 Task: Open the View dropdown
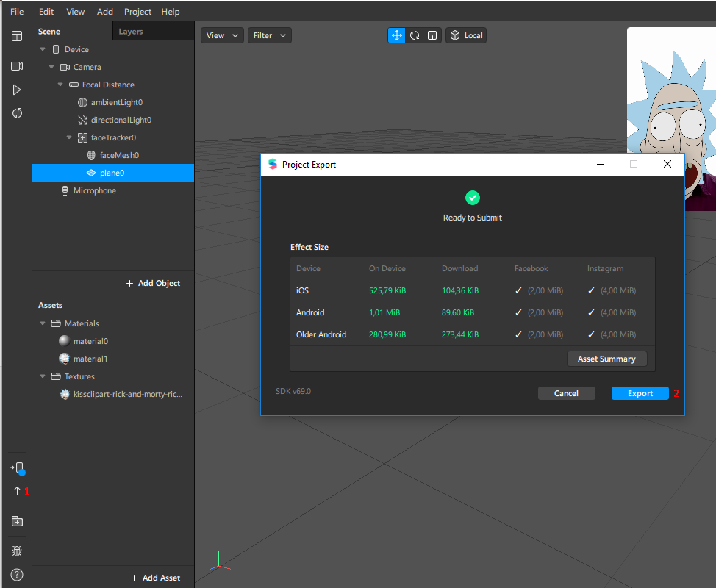pos(222,35)
